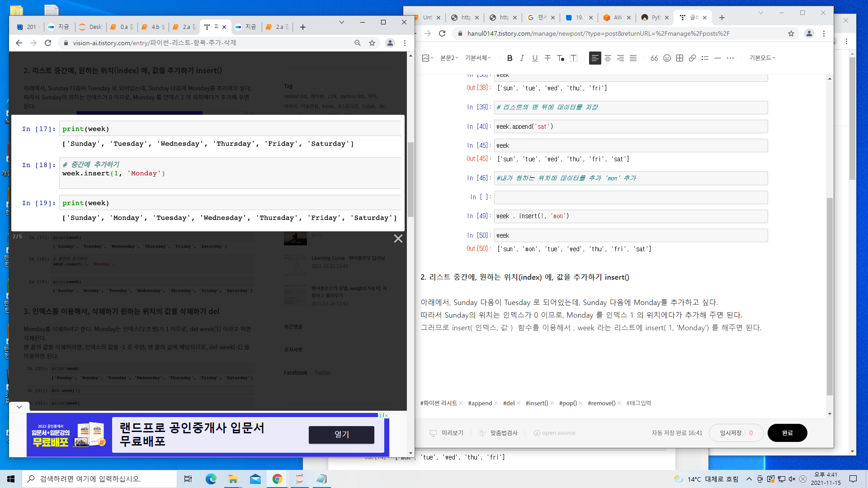
Task: Click the emoji smiley icon
Action: [x=667, y=58]
